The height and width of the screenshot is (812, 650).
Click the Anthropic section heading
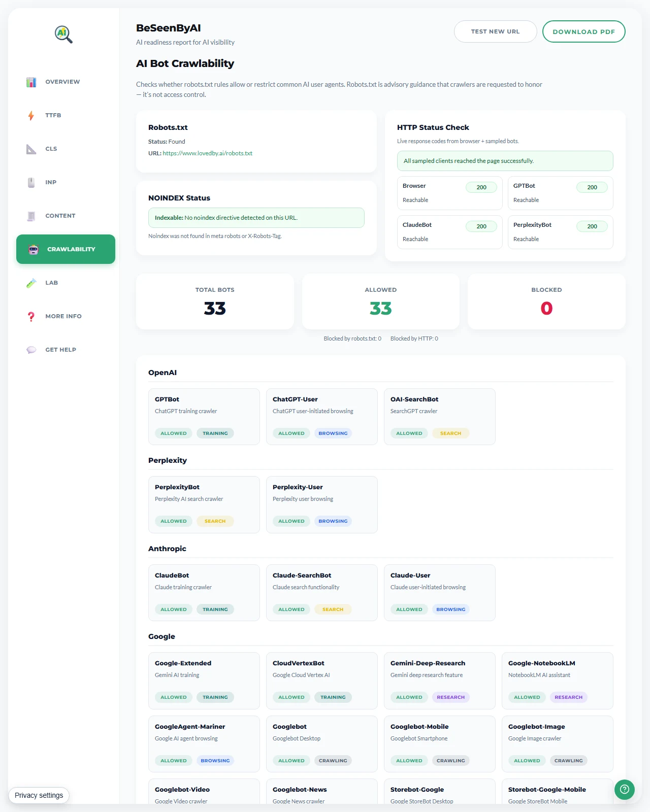point(167,549)
